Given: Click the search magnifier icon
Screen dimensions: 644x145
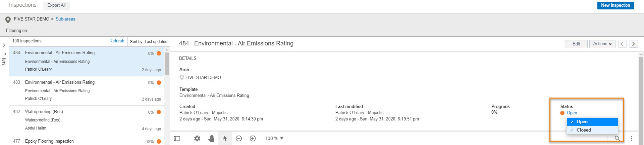Looking at the screenshot, I should [x=617, y=138].
